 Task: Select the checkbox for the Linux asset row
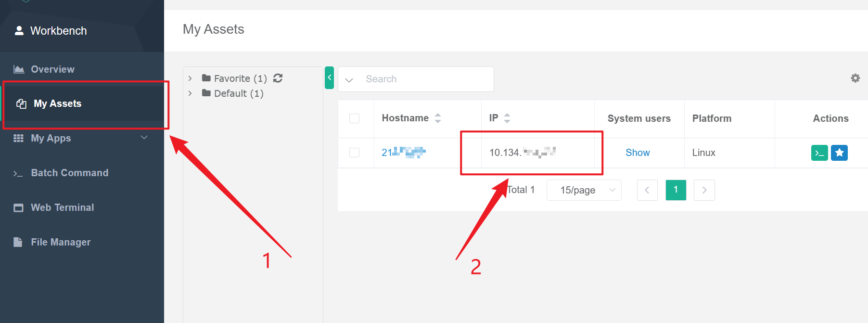(354, 153)
